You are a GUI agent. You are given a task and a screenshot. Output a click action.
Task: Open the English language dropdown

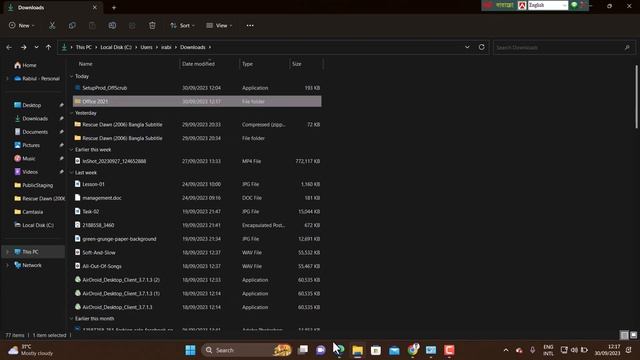tap(548, 5)
